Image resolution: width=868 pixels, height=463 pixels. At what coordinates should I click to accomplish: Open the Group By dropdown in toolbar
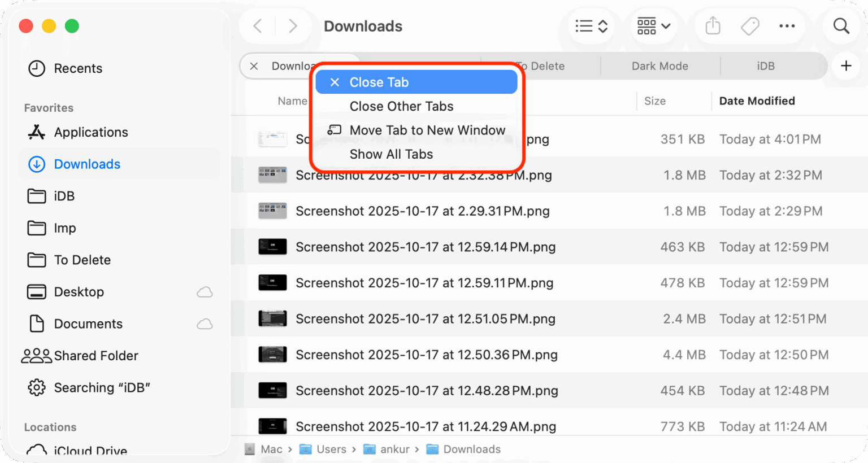click(653, 26)
